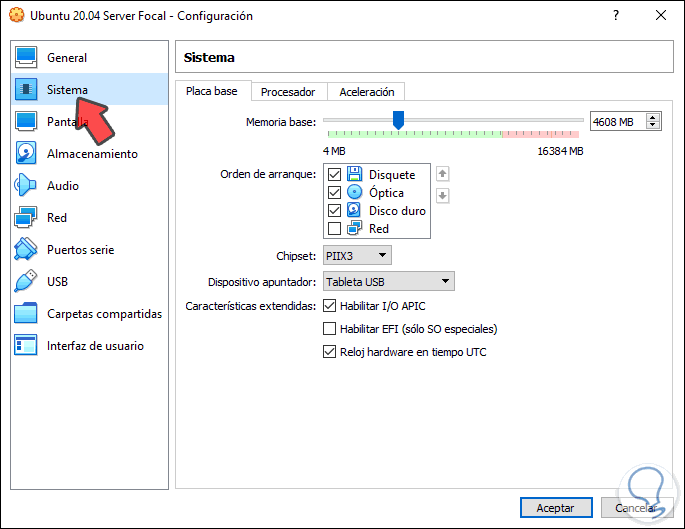The width and height of the screenshot is (685, 529).
Task: Click the red zone of memory scale
Action: point(541,134)
